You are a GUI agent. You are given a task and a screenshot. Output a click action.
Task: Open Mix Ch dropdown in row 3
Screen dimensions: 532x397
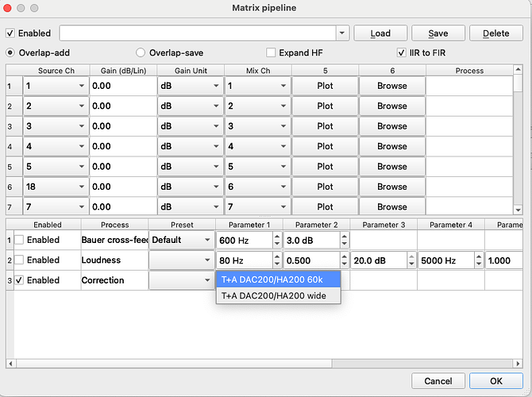(257, 126)
